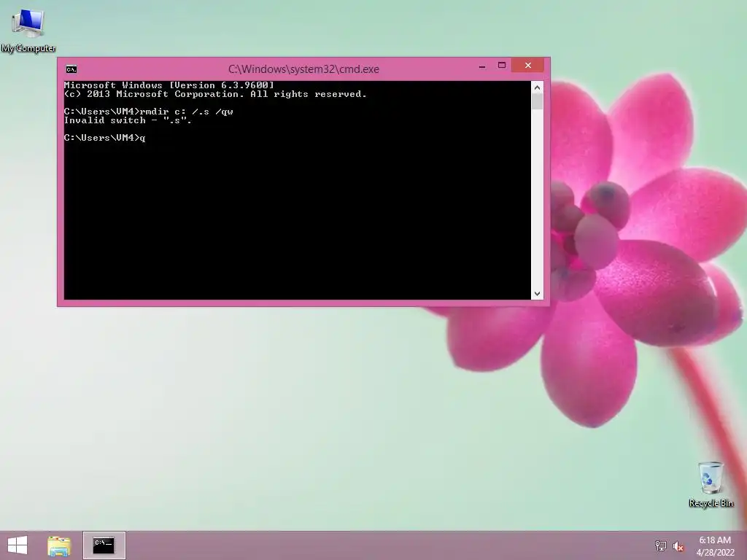The width and height of the screenshot is (747, 560).
Task: Open the My Computer desktop icon
Action: coord(28,29)
